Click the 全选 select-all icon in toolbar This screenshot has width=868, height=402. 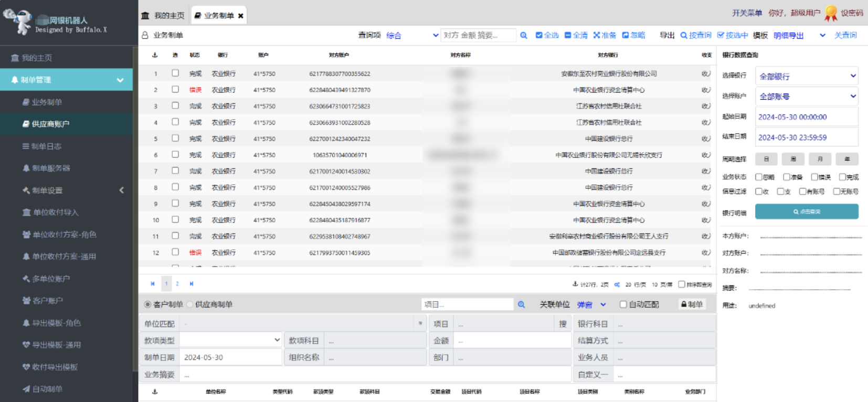click(539, 35)
